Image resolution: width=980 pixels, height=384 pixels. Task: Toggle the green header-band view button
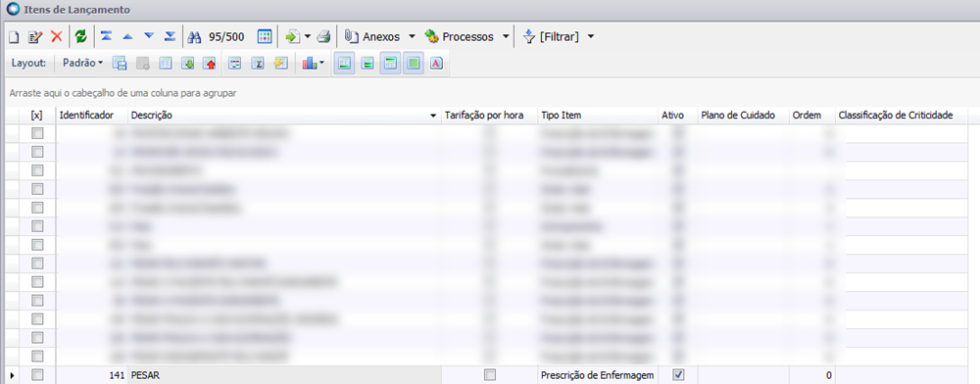(x=390, y=63)
